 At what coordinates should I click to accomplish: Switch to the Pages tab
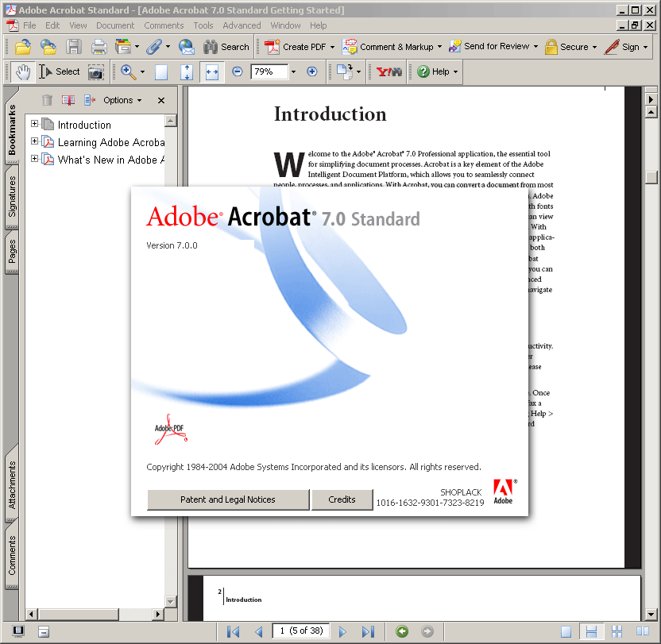pyautogui.click(x=12, y=252)
